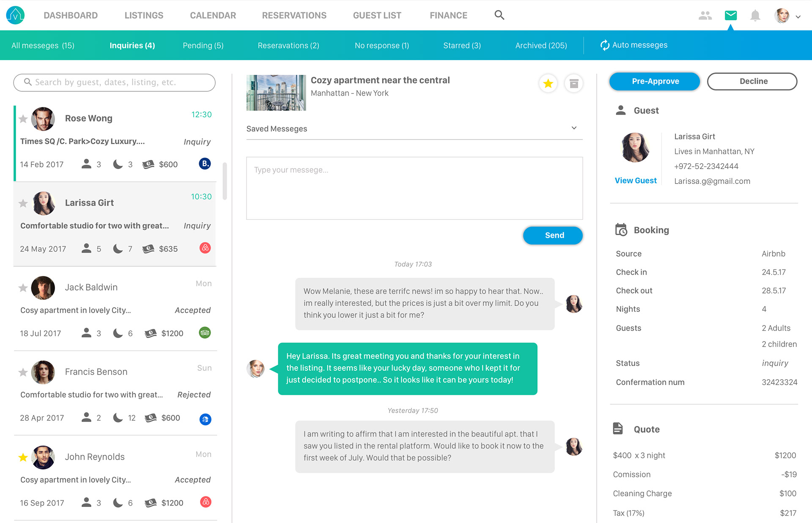Click the Airbnb source badge on Larissa Girt

[x=205, y=248]
